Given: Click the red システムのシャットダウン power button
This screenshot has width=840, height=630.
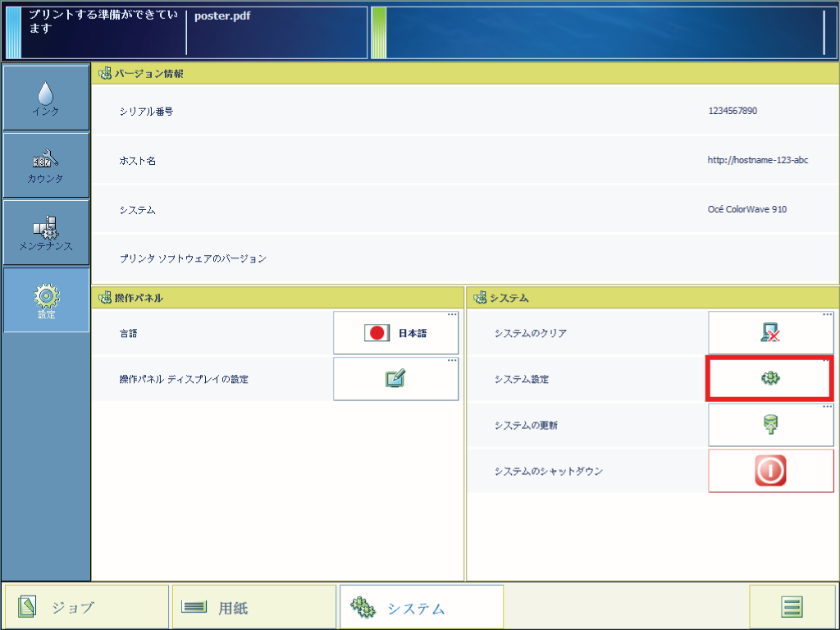Looking at the screenshot, I should click(770, 471).
